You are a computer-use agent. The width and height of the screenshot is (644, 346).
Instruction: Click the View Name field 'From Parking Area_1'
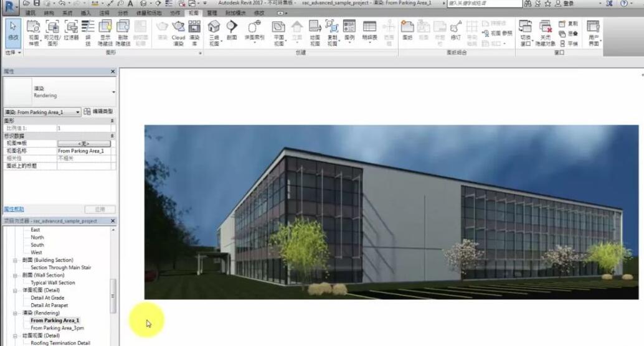(x=84, y=151)
